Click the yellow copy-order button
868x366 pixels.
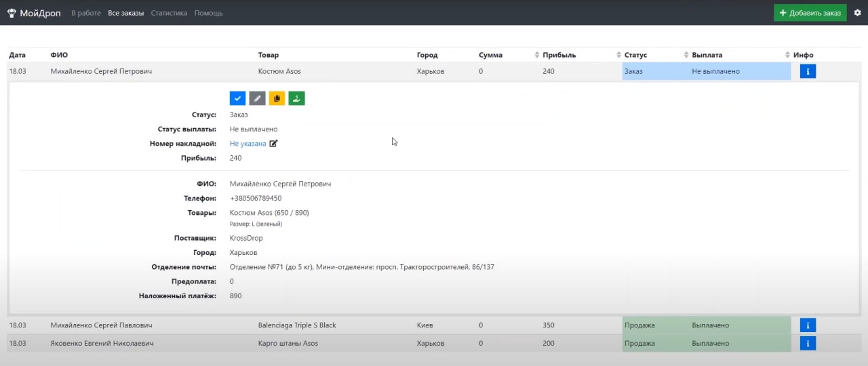pyautogui.click(x=277, y=98)
